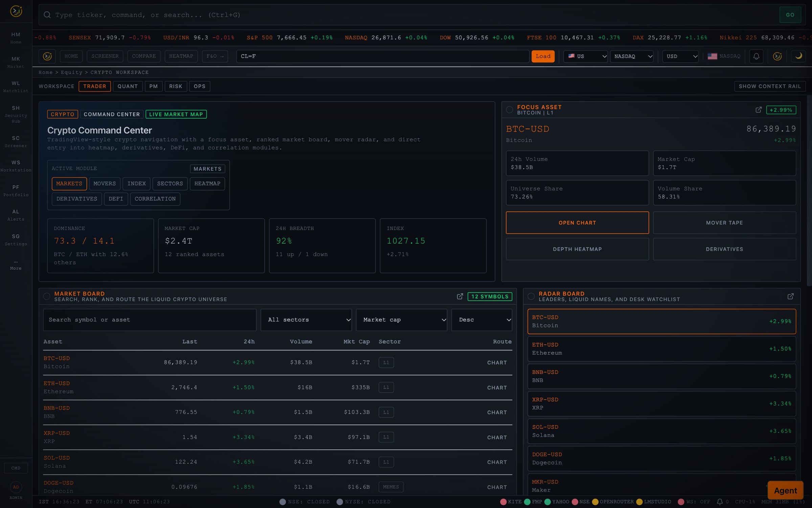Click the OPEN CHART button
This screenshot has height=508, width=812.
(577, 223)
